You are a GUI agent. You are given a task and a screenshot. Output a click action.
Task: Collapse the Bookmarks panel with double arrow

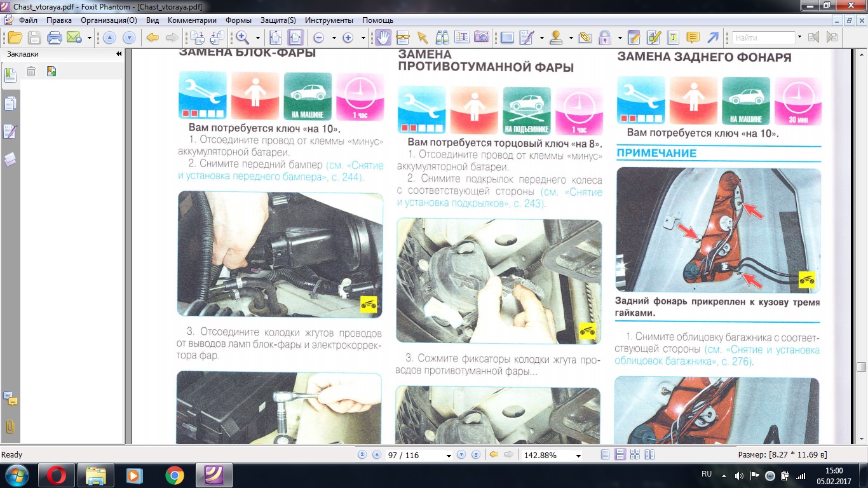[x=119, y=54]
